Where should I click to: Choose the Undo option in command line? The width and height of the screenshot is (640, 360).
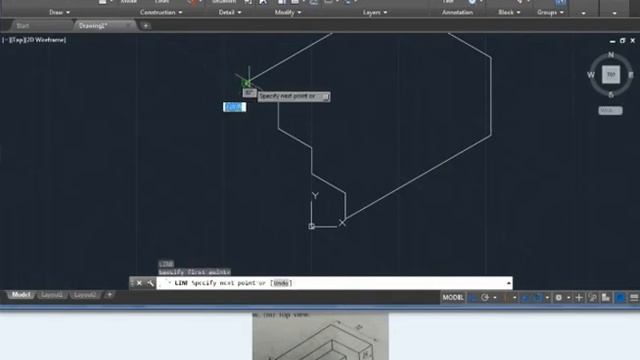point(281,283)
